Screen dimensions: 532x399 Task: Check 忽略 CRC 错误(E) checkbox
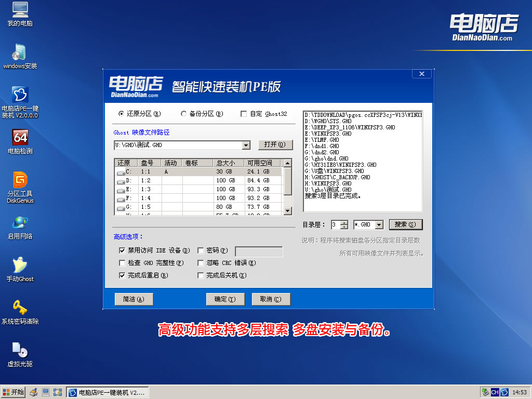point(201,263)
